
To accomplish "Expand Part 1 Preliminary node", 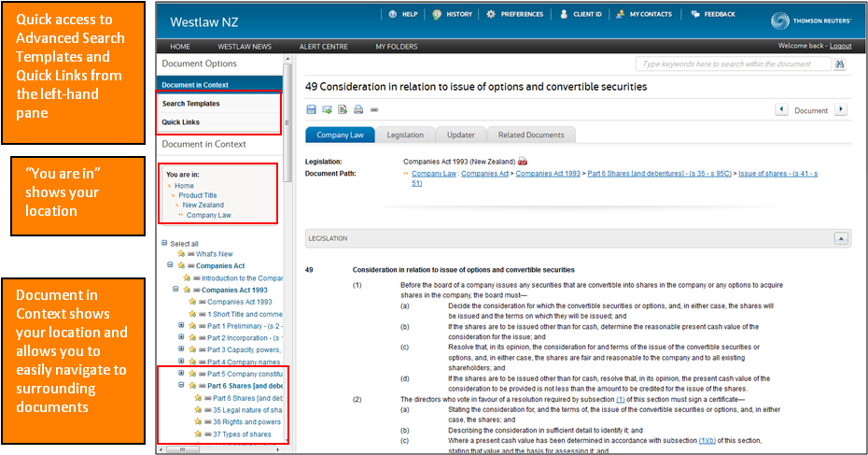I will (x=181, y=325).
